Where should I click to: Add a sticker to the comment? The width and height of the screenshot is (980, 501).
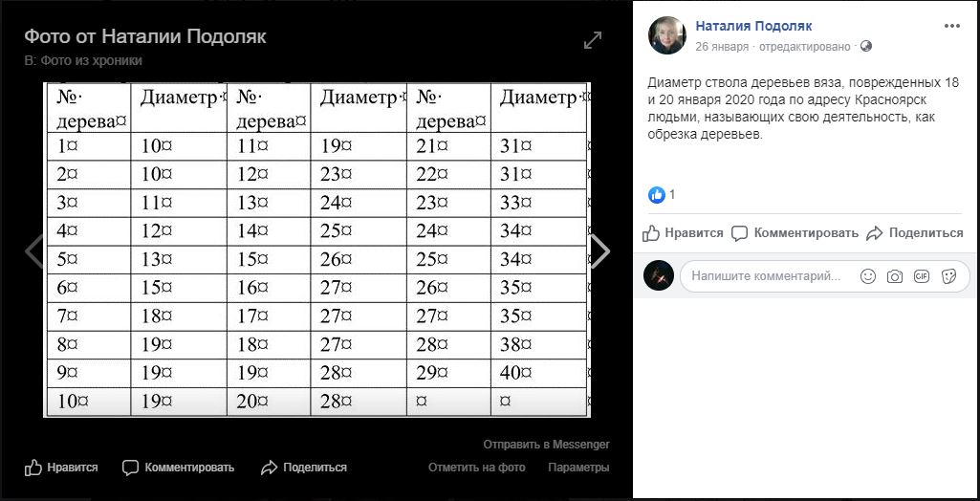(x=948, y=276)
